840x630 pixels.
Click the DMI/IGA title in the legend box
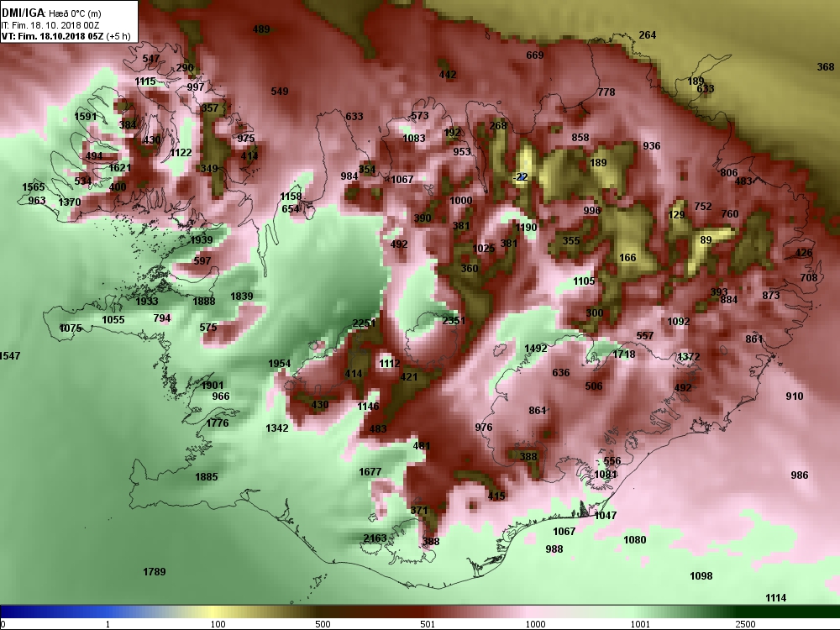[x=23, y=13]
